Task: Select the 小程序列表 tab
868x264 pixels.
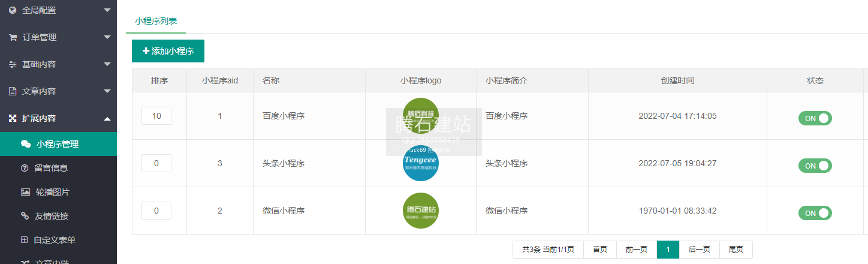Action: pyautogui.click(x=156, y=21)
